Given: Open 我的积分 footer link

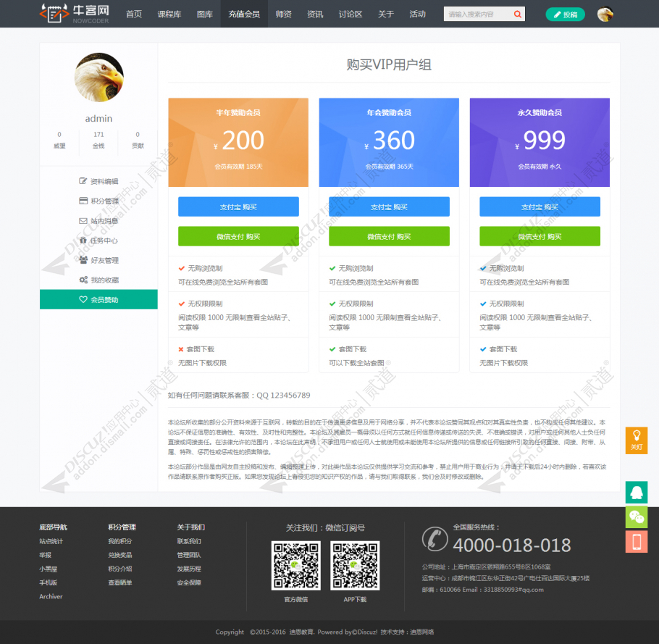Looking at the screenshot, I should pyautogui.click(x=119, y=541).
